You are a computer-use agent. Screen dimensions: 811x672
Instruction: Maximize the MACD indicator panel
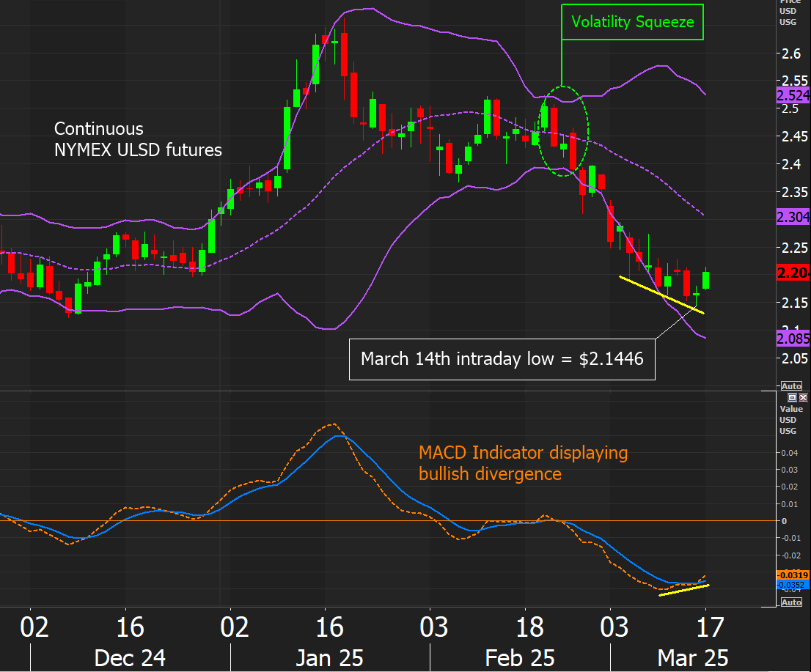(x=792, y=396)
